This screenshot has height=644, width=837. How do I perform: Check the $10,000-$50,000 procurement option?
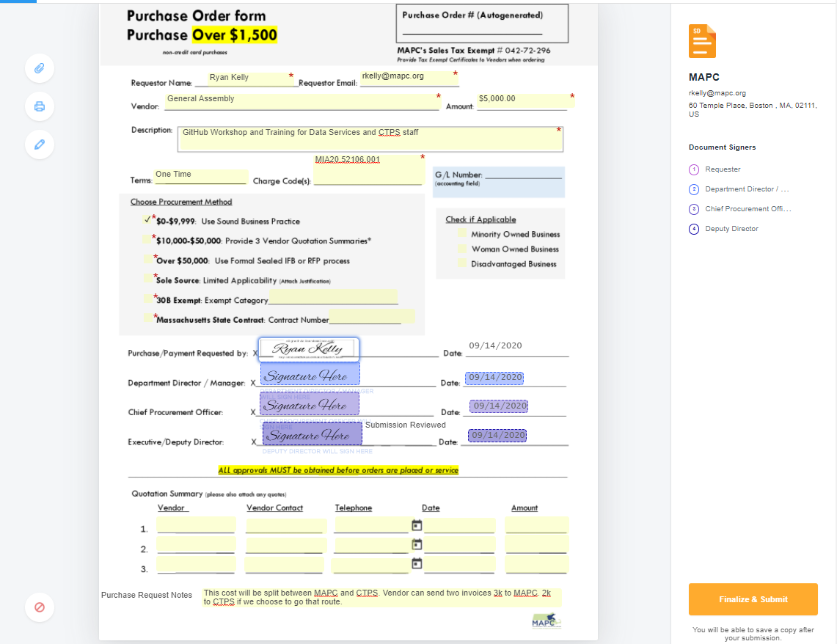point(147,239)
